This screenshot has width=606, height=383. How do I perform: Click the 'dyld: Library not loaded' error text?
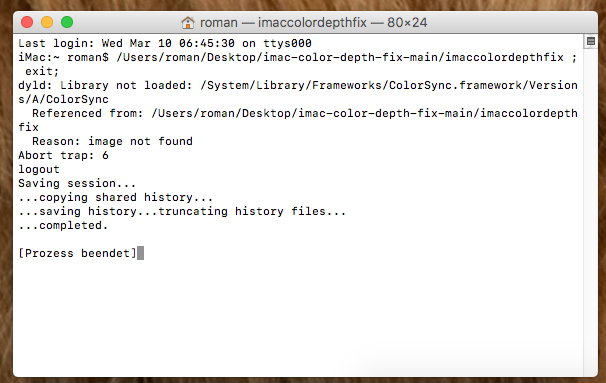[105, 85]
